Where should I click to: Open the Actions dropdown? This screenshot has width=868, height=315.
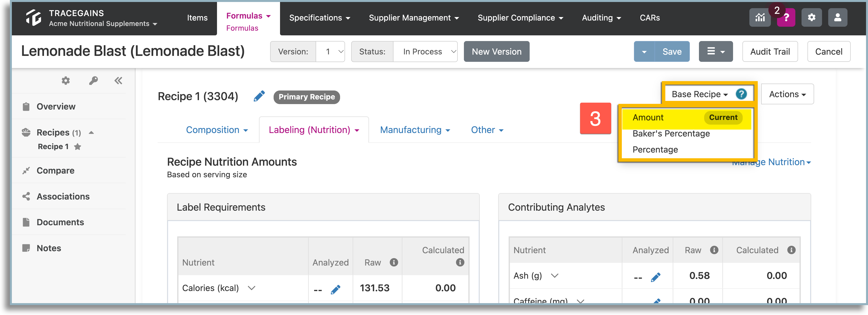[787, 94]
